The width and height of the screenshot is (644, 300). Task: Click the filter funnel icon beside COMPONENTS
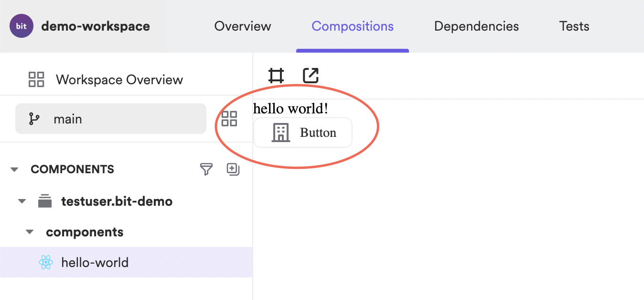[206, 169]
